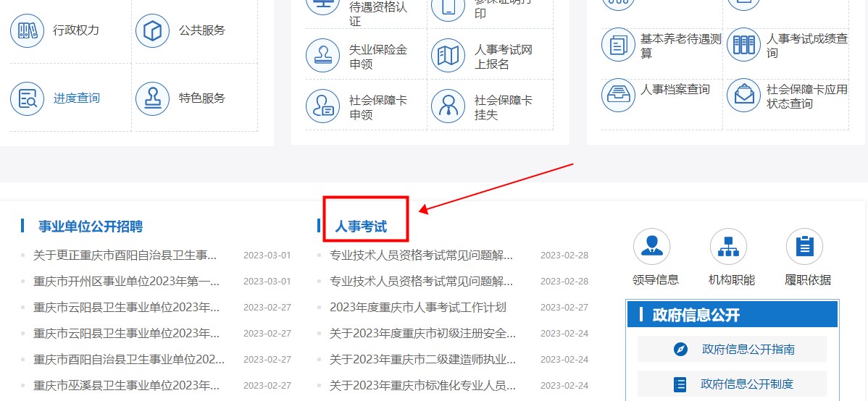The height and width of the screenshot is (401, 868).
Task: Open the 事业单位公开招聘 section heading
Action: click(91, 227)
